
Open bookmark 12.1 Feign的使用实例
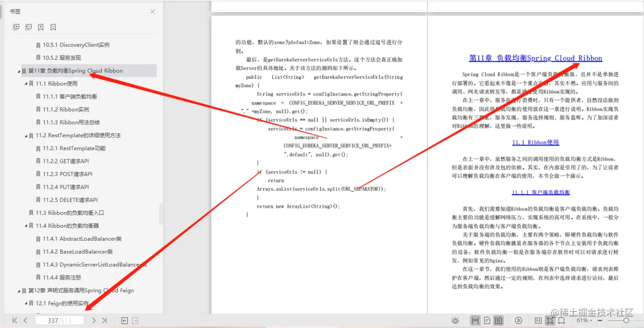pyautogui.click(x=62, y=303)
